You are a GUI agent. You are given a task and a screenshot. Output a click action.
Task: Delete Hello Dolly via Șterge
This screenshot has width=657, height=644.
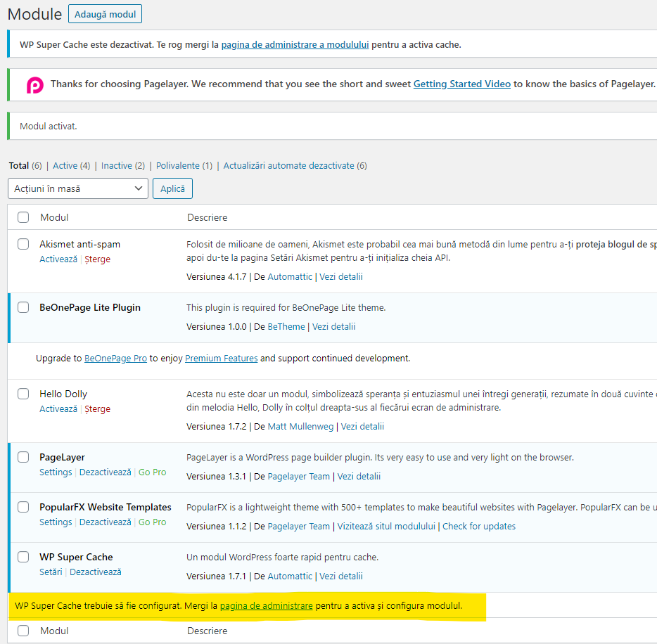pyautogui.click(x=97, y=409)
